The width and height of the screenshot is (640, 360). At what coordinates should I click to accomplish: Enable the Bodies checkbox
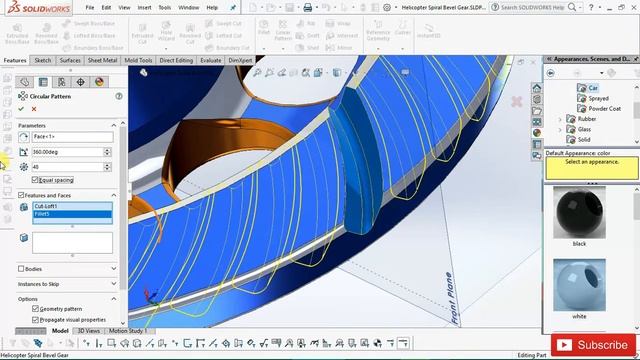click(21, 269)
